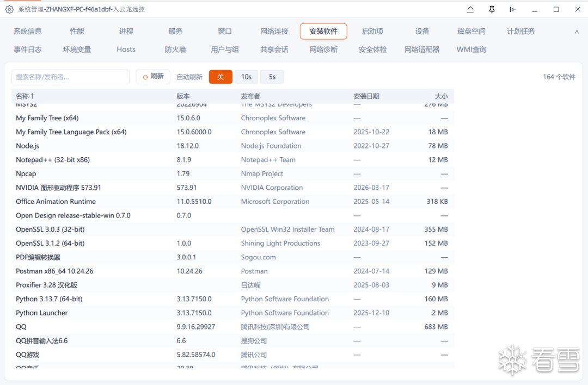Switch to the 防火墙 tab
588x385 pixels.
175,49
